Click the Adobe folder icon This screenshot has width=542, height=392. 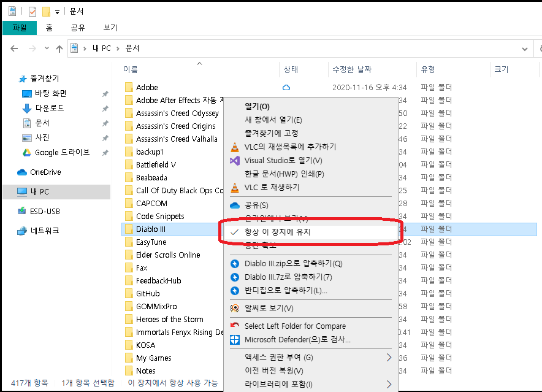[129, 87]
